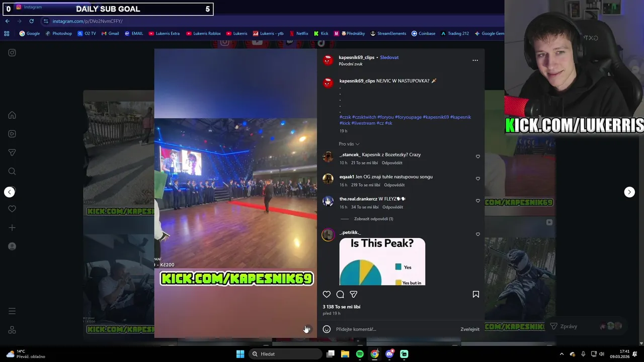The image size is (644, 362).
Task: Open 219 To se mi líbí likes list
Action: pos(366,185)
